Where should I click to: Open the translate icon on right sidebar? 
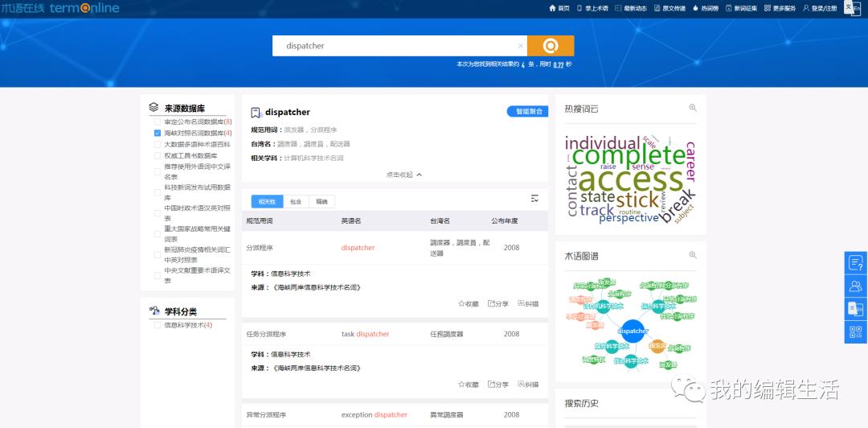pyautogui.click(x=855, y=309)
